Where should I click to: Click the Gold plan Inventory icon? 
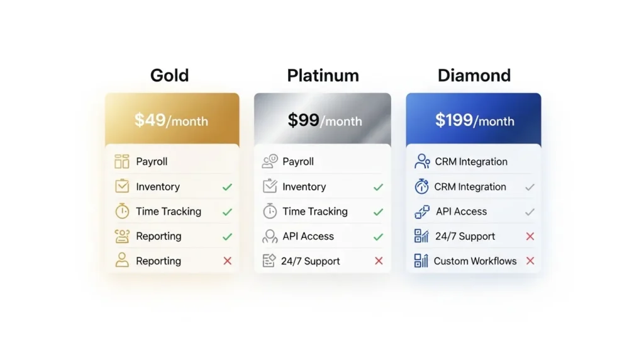click(x=122, y=186)
